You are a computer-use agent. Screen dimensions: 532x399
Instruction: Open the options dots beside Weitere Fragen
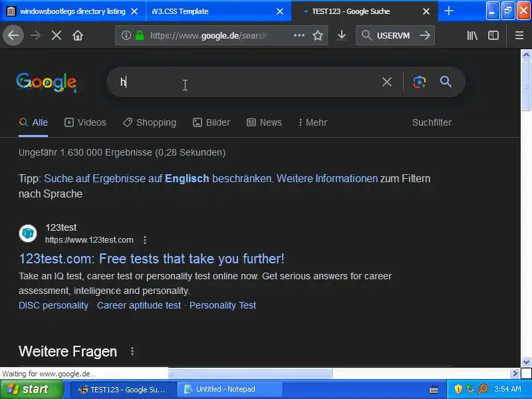tap(132, 351)
